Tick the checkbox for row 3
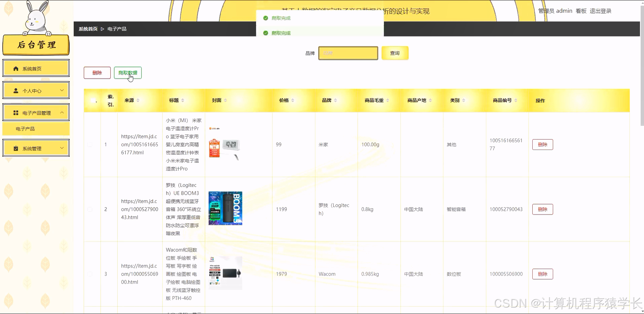 point(90,274)
